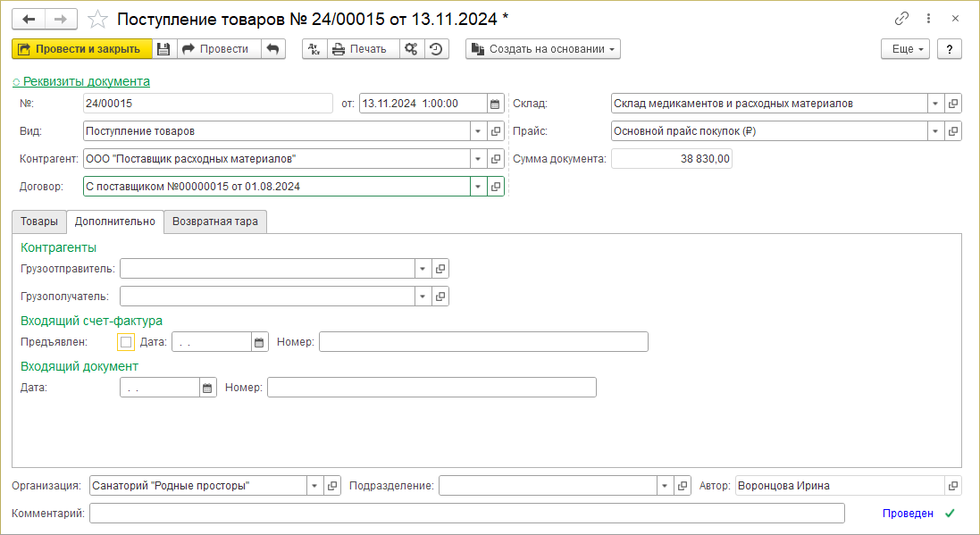Collapse the Реквизиты документа section link
The image size is (980, 535).
(x=81, y=81)
